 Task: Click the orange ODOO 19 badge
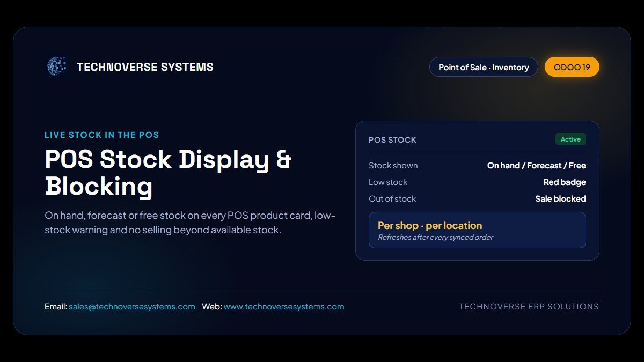[x=572, y=67]
